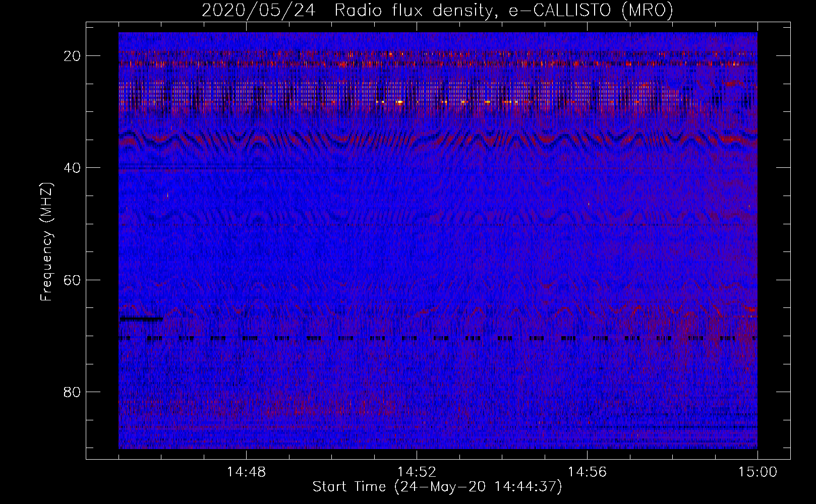Click the plot title '2020/05/24 Radio flux density, e-CALLISTO (MRO)'

pyautogui.click(x=437, y=11)
